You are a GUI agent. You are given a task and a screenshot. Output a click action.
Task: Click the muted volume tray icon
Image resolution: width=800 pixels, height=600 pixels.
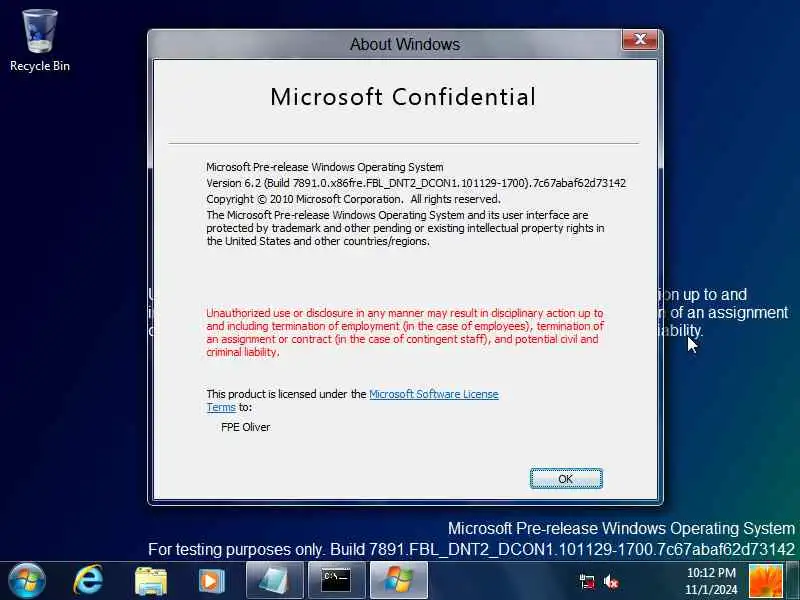coord(611,582)
